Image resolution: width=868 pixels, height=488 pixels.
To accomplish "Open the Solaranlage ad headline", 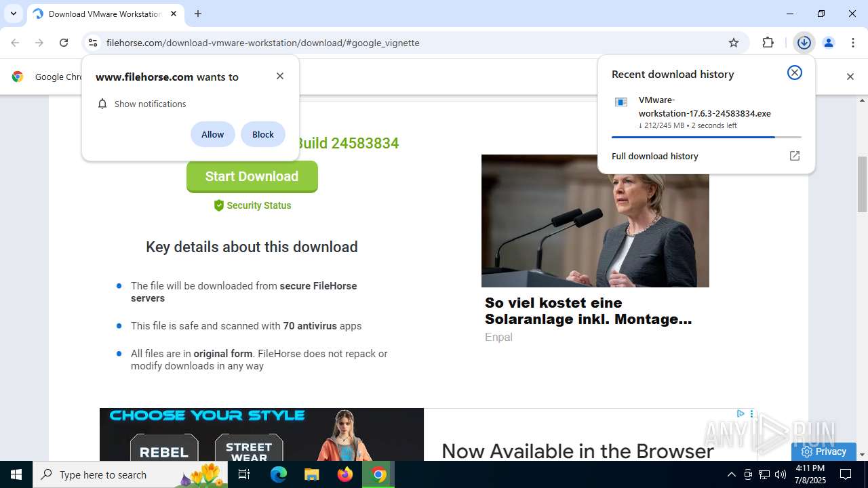I will pos(588,311).
